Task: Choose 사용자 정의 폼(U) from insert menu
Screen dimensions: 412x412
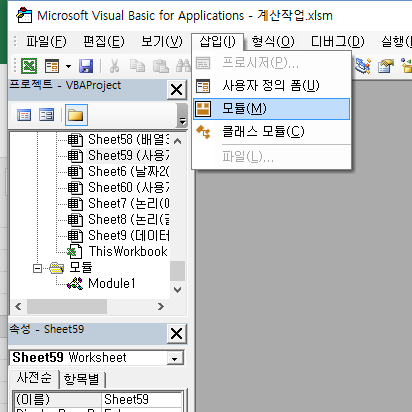Action: tap(271, 86)
